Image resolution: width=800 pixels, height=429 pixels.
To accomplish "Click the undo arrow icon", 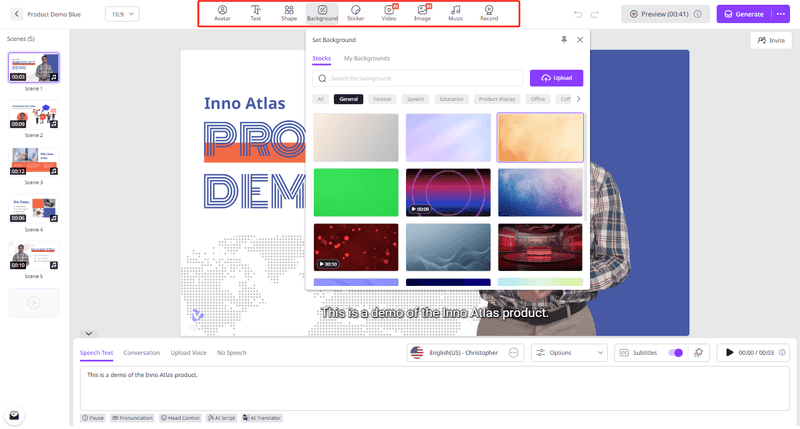I will pos(578,14).
